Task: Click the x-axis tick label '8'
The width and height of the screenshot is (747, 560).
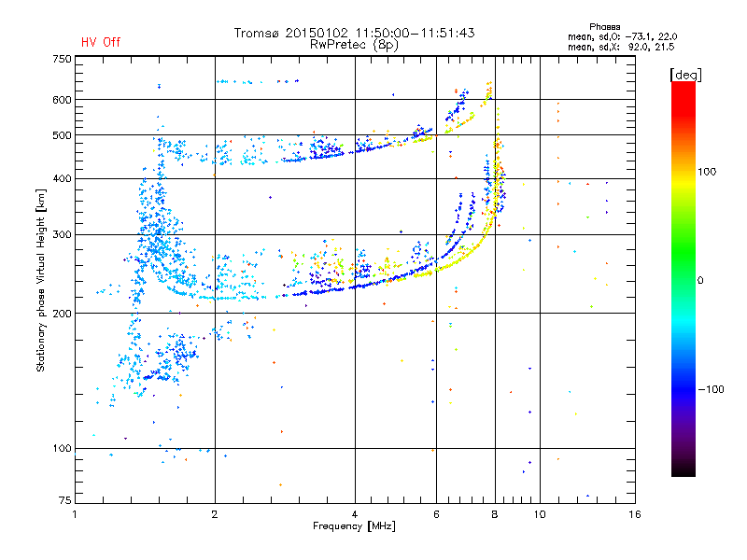Action: [x=495, y=514]
